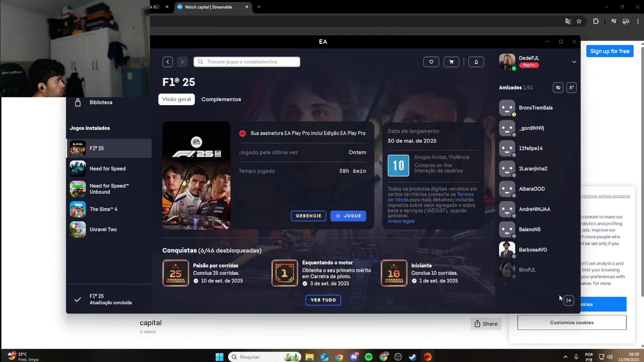Show hidden system tray icons
The image size is (644, 362).
tap(565, 357)
